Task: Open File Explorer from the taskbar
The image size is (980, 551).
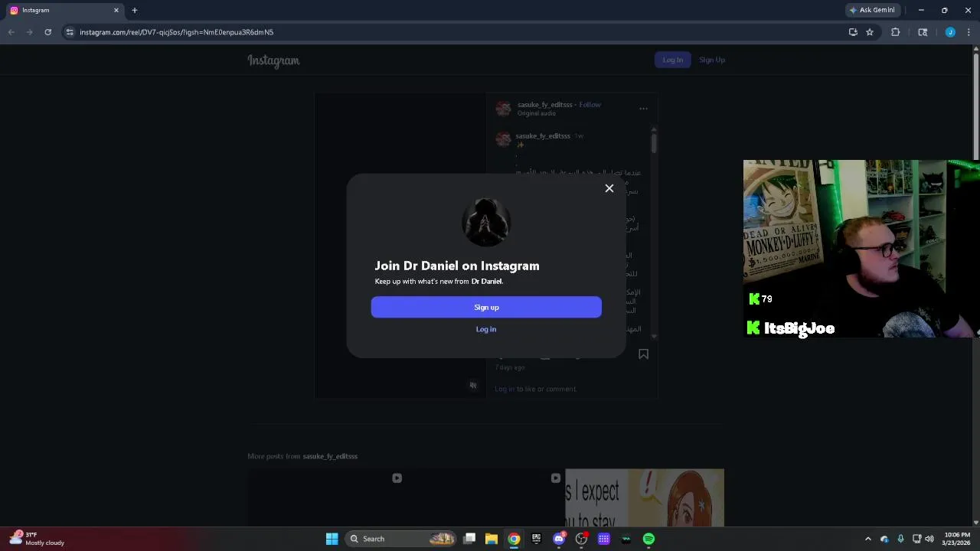Action: (x=492, y=539)
